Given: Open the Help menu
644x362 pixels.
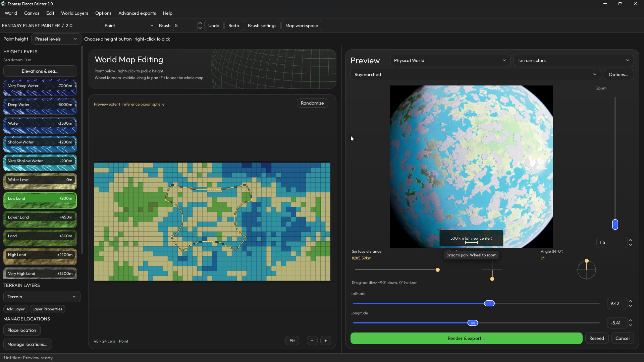Looking at the screenshot, I should [x=168, y=13].
